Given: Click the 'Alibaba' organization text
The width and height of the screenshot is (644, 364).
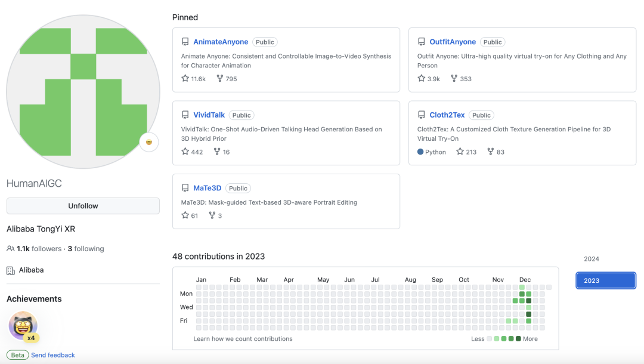Looking at the screenshot, I should (31, 270).
